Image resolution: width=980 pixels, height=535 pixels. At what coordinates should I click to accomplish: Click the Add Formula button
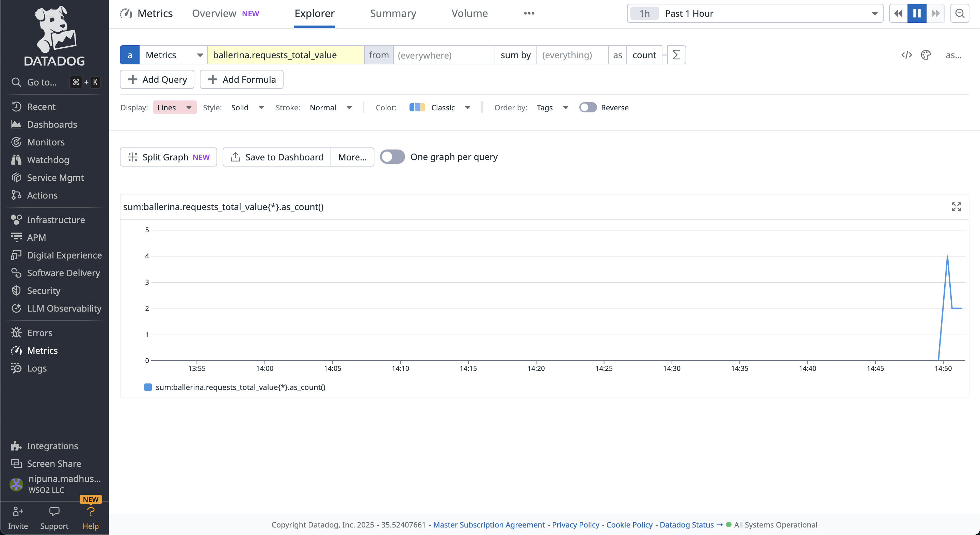(x=242, y=80)
